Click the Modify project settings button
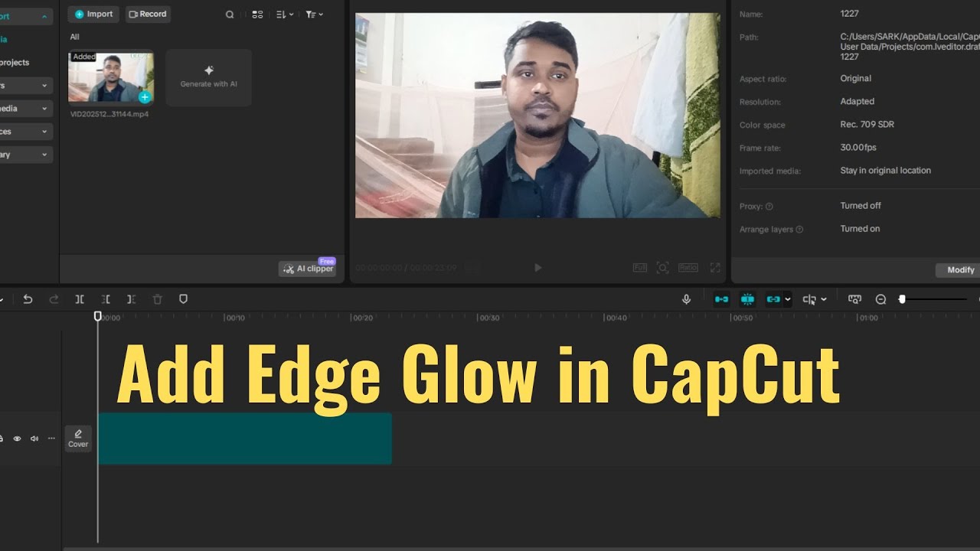Image resolution: width=980 pixels, height=551 pixels. [x=960, y=270]
